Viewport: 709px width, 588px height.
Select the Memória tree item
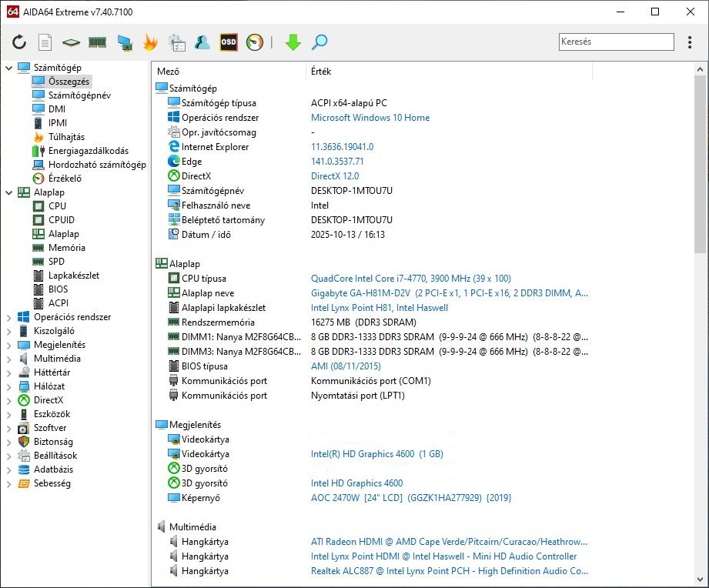(x=66, y=248)
